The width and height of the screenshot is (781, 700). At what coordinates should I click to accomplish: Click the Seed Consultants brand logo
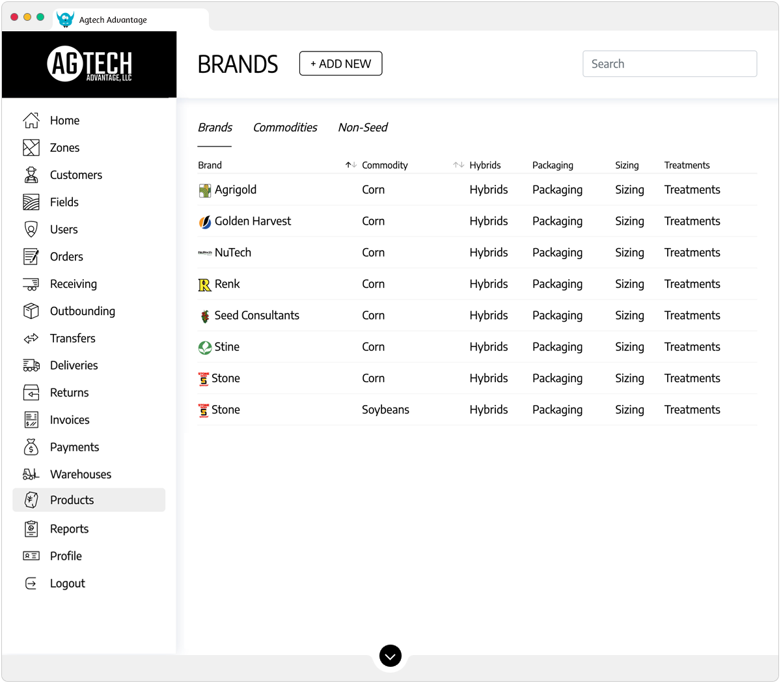(205, 316)
